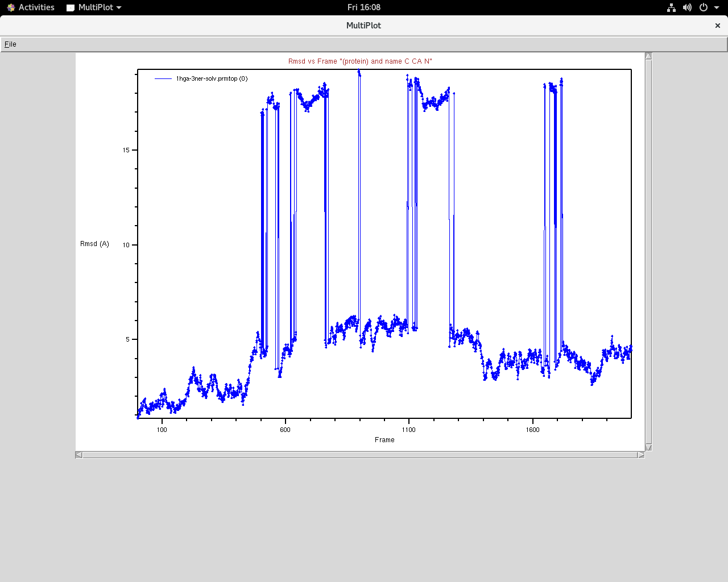The image size is (728, 582).
Task: Click the power icon in top bar
Action: [704, 7]
